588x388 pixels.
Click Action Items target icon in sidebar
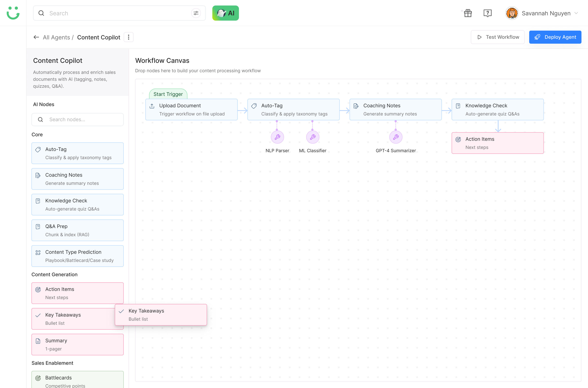(38, 289)
